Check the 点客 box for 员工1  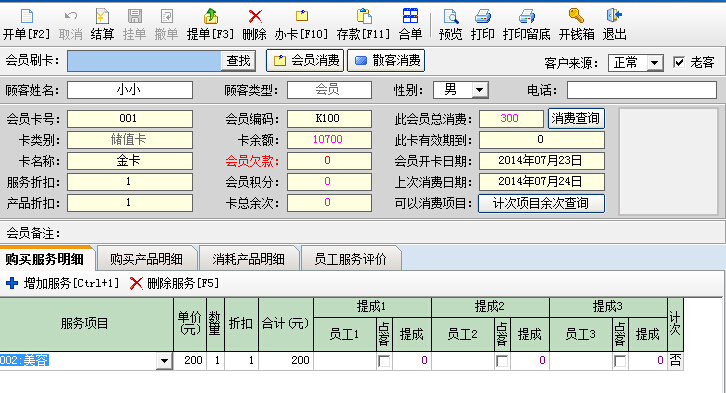384,361
